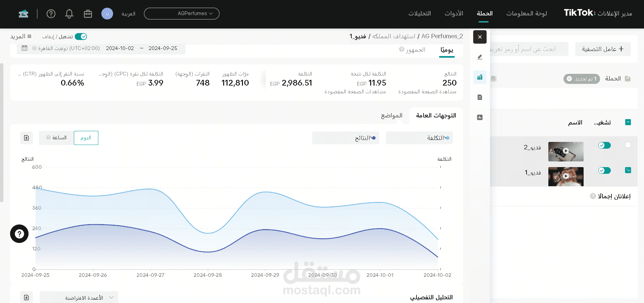The width and height of the screenshot is (644, 303).
Task: Select the document log icon in side strip
Action: coord(480,97)
